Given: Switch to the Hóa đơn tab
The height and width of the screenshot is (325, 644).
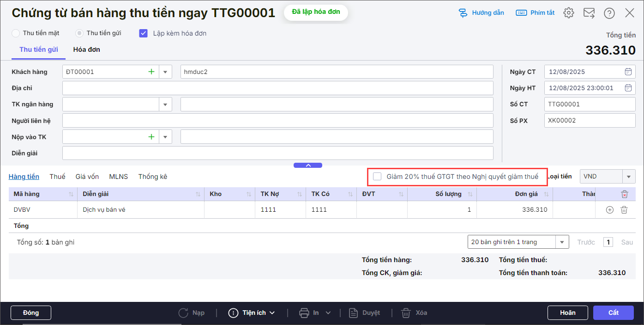Looking at the screenshot, I should point(86,49).
